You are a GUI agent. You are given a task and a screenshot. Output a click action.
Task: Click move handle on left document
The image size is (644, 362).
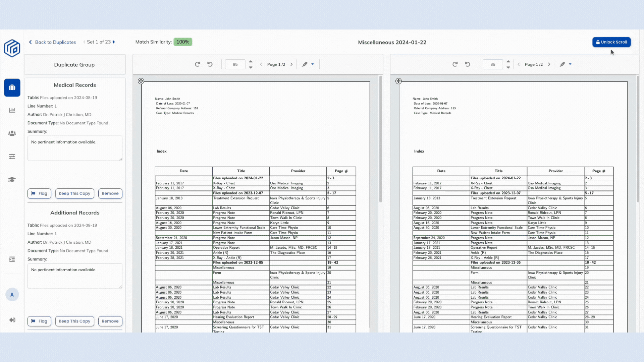[141, 81]
